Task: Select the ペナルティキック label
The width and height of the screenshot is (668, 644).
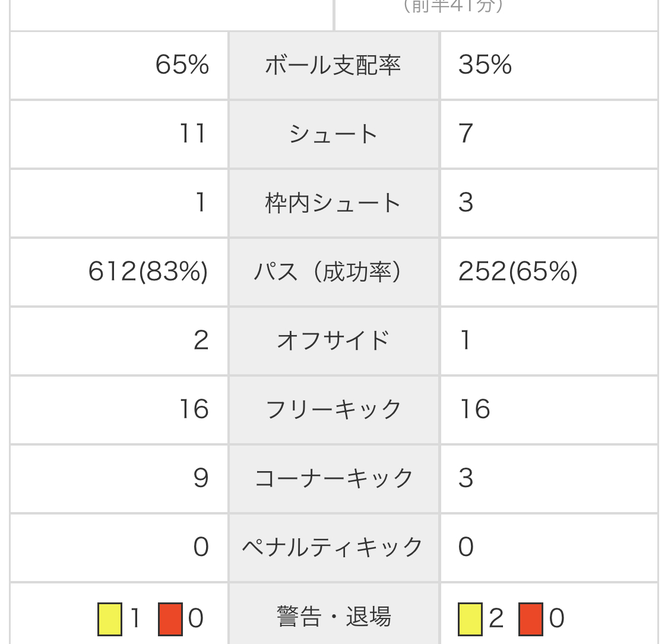Action: [333, 547]
